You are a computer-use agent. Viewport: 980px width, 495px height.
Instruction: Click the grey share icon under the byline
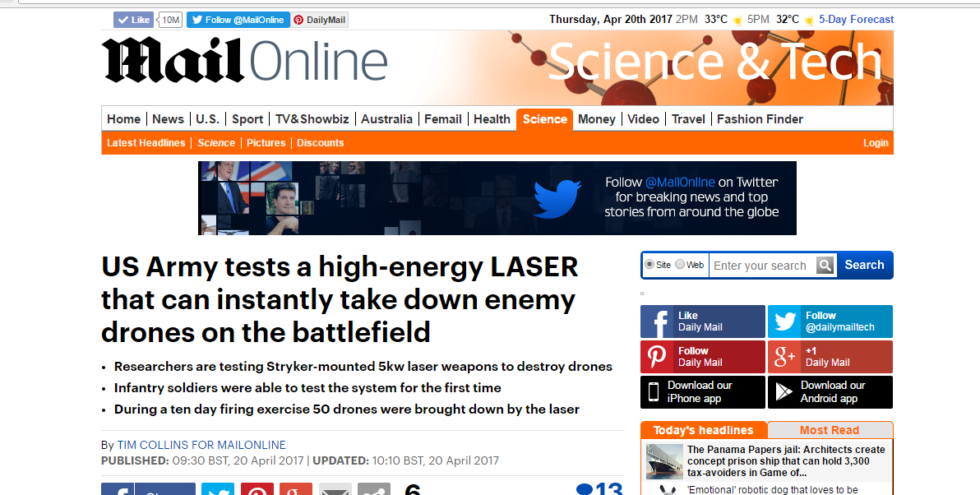click(x=374, y=488)
